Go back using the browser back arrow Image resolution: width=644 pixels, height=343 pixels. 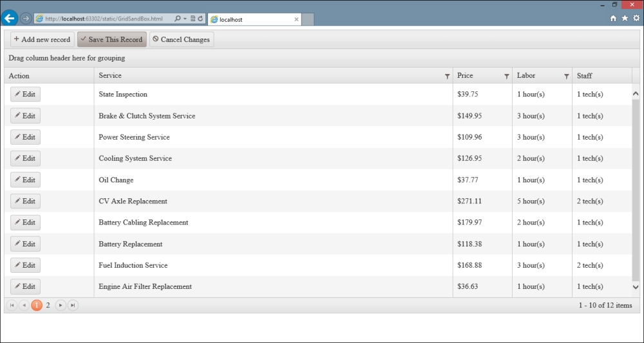[x=10, y=19]
